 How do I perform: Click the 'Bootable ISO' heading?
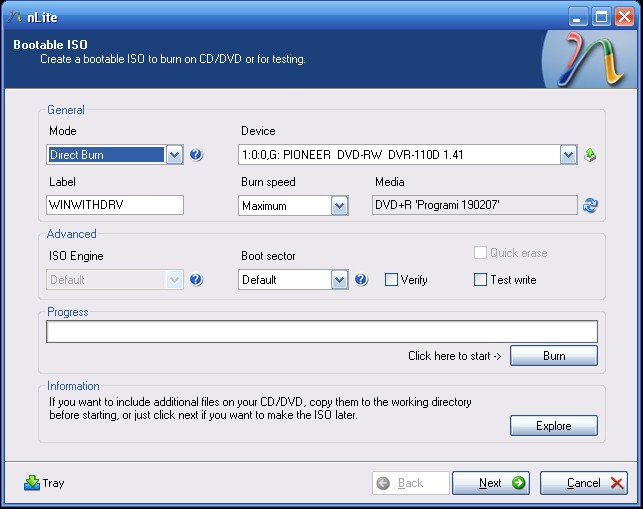(50, 44)
